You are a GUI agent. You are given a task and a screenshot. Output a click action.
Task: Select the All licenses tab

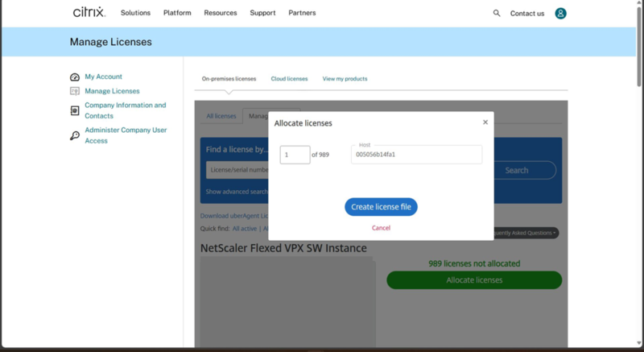221,116
